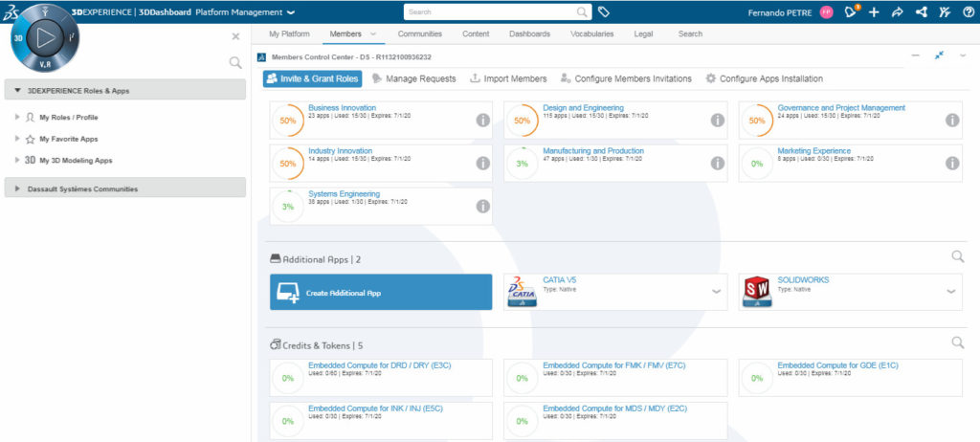Viewport: 980px width, 442px height.
Task: Switch to My Platform tab
Action: pyautogui.click(x=289, y=33)
